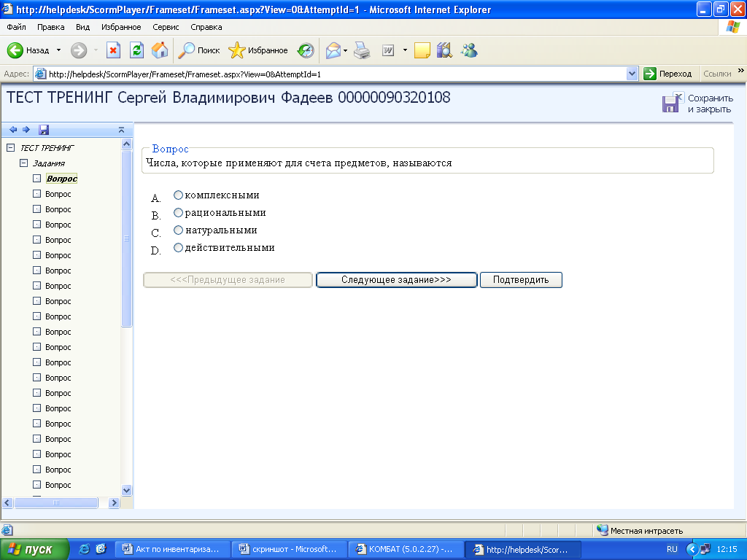Screen dimensions: 747x560
Task: Open the пуск Start button
Action: point(34,549)
